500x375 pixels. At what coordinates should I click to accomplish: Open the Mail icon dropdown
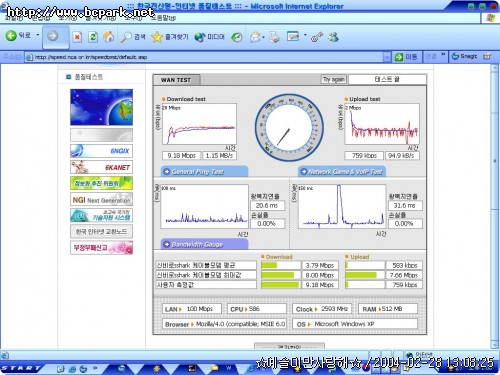click(x=257, y=37)
